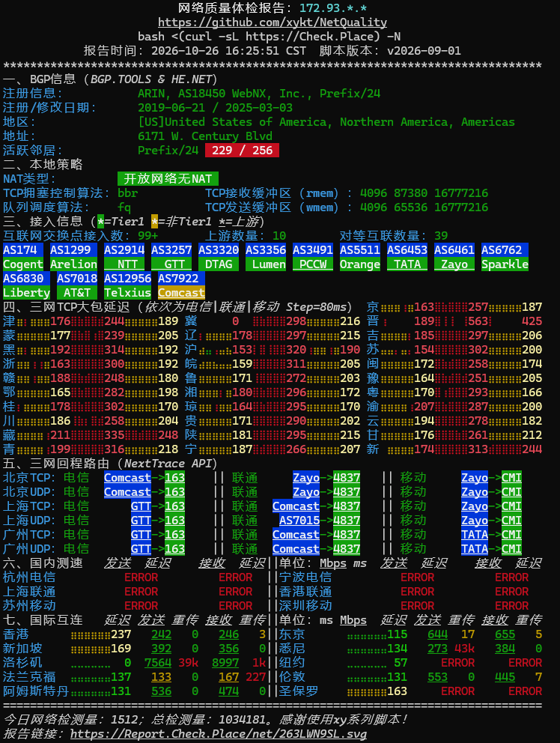The height and width of the screenshot is (743, 560).
Task: Click the AS6461 Zayo badge
Action: coord(454,257)
